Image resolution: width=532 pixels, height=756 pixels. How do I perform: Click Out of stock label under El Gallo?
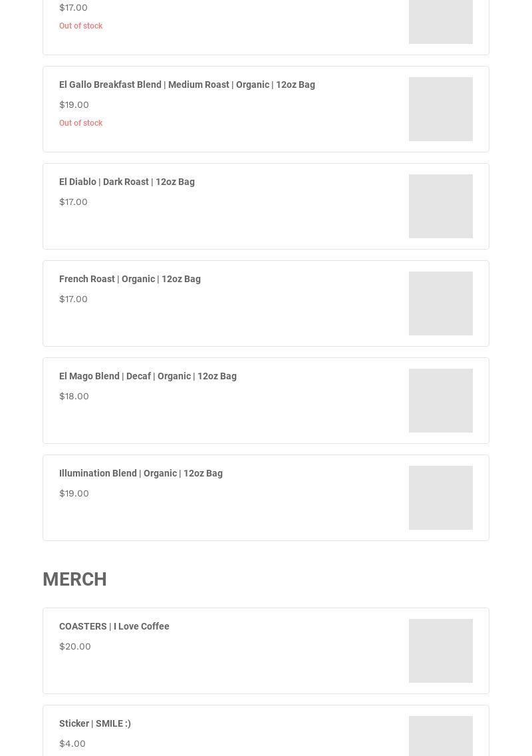point(80,123)
